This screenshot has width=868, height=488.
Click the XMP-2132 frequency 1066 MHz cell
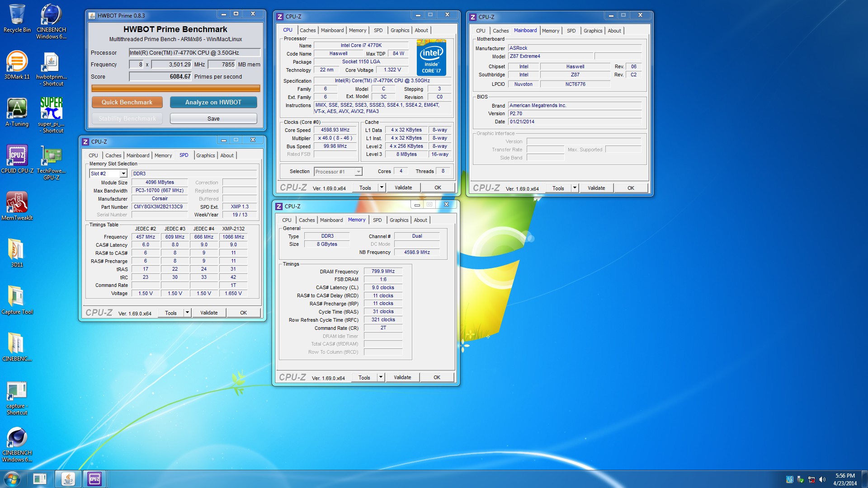click(x=233, y=237)
